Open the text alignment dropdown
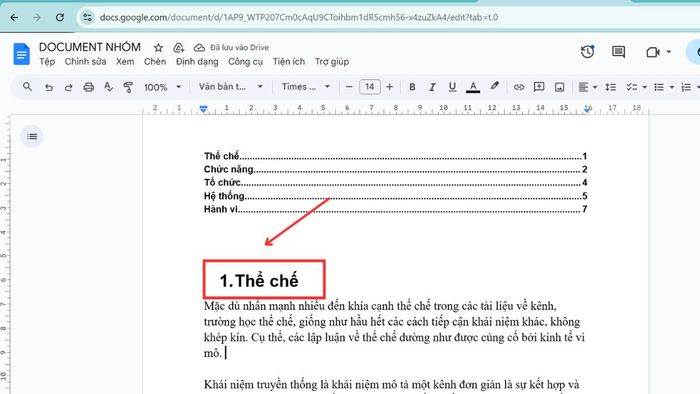The image size is (700, 394). click(588, 87)
